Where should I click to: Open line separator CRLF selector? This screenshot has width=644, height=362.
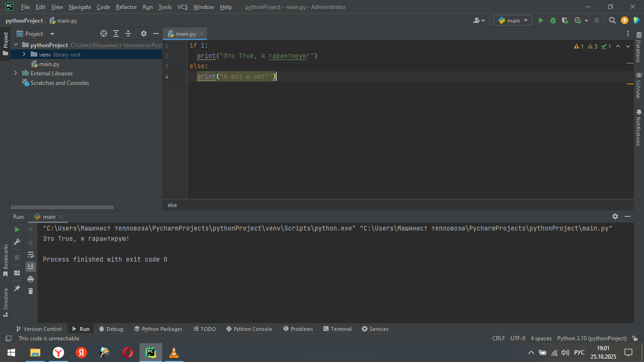pyautogui.click(x=499, y=338)
